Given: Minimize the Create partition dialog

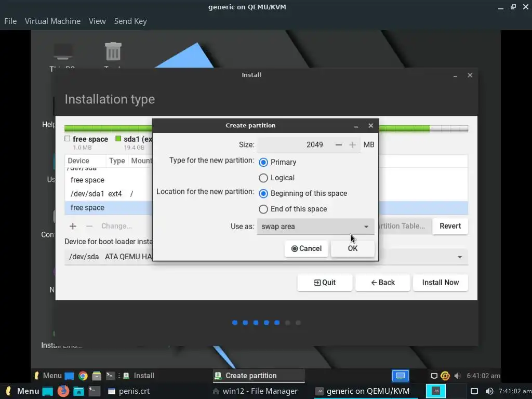Looking at the screenshot, I should [356, 126].
